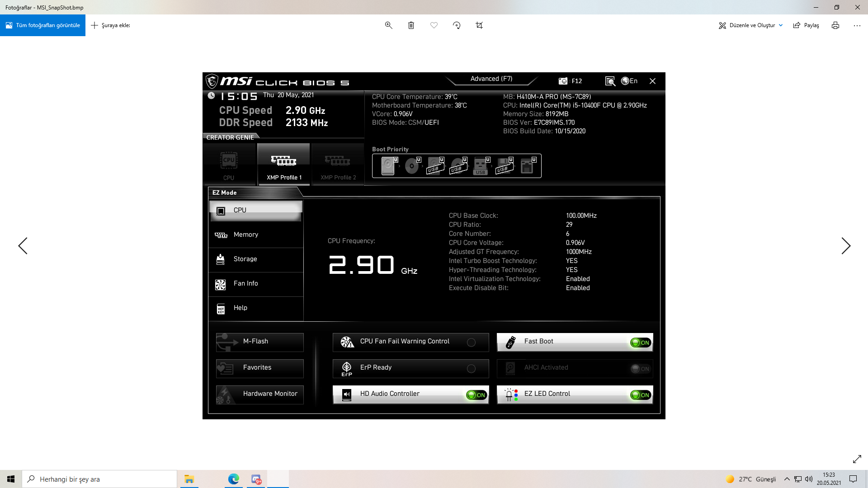The image size is (868, 488).
Task: Rotate the image using the rotate icon
Action: coord(457,25)
